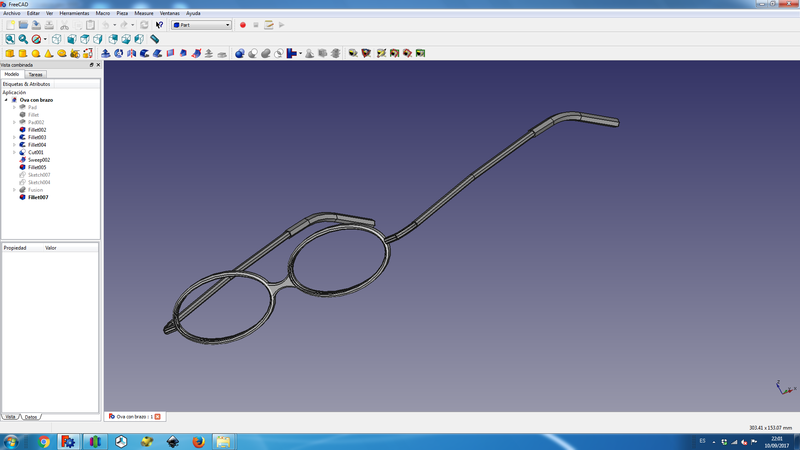
Task: Click the What's This help cursor icon
Action: pyautogui.click(x=159, y=25)
